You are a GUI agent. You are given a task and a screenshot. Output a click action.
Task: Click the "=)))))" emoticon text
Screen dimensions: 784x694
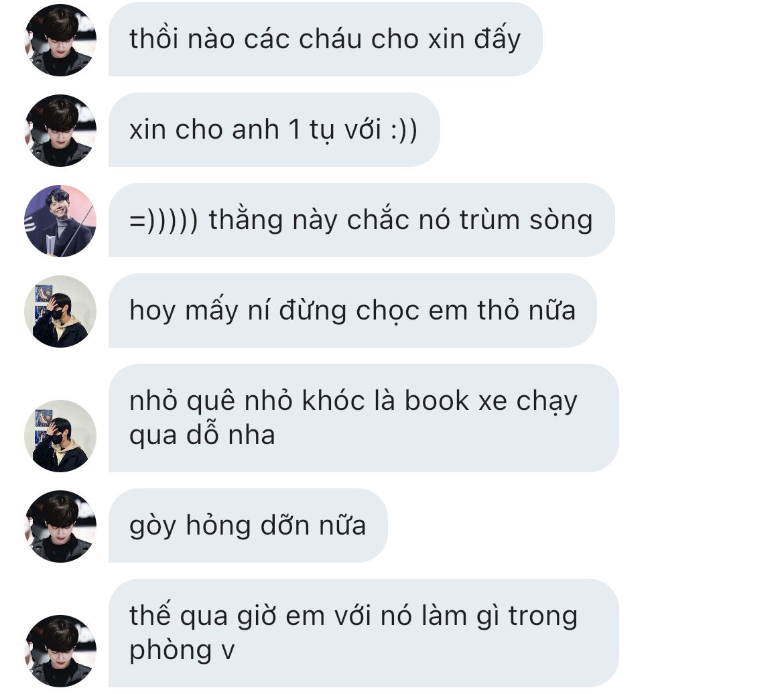tap(164, 221)
